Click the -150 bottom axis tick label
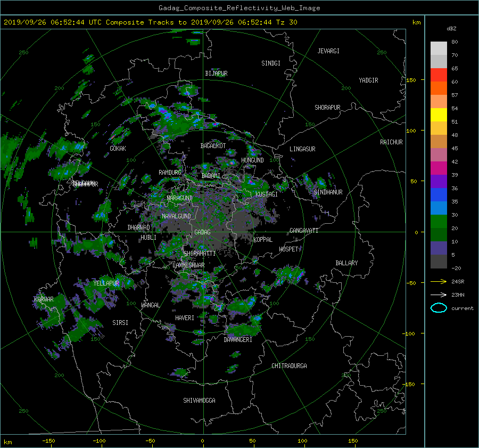 48,441
